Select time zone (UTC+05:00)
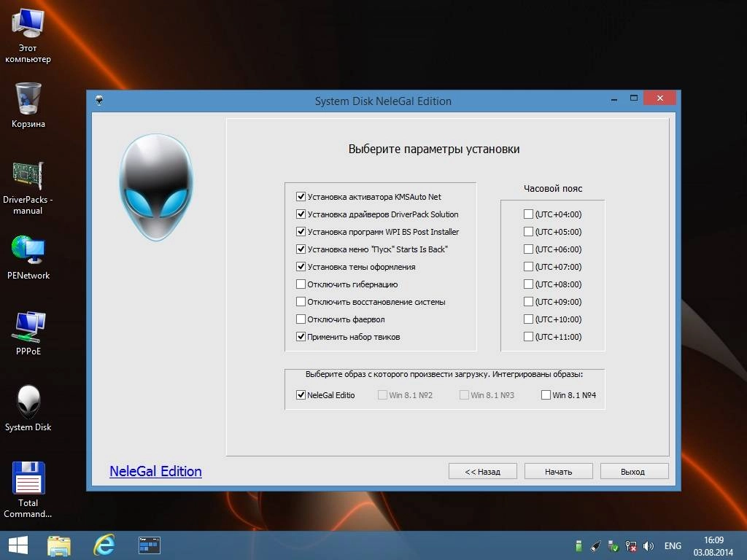The height and width of the screenshot is (560, 747). point(528,232)
